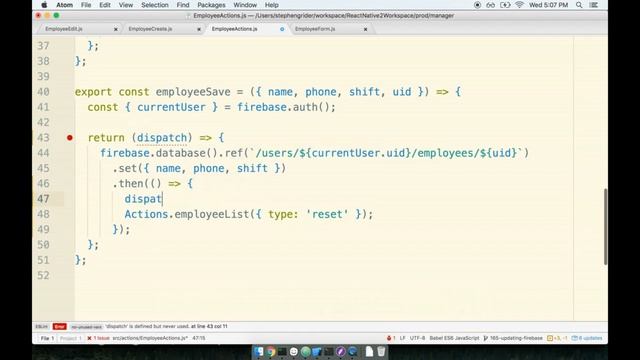The width and height of the screenshot is (640, 360).
Task: Check battery charging status icon
Action: (x=505, y=5)
